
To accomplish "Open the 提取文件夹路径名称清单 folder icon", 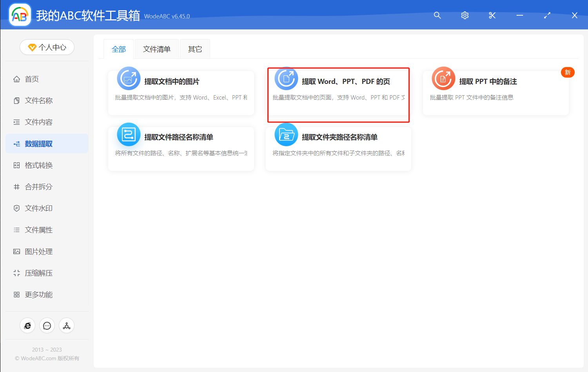I will pos(286,134).
